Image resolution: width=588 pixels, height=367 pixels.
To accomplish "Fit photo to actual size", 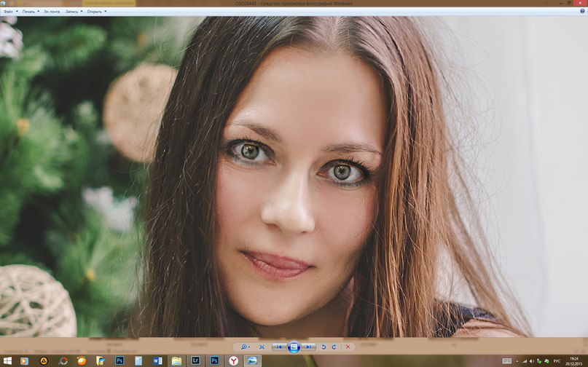I will (262, 347).
